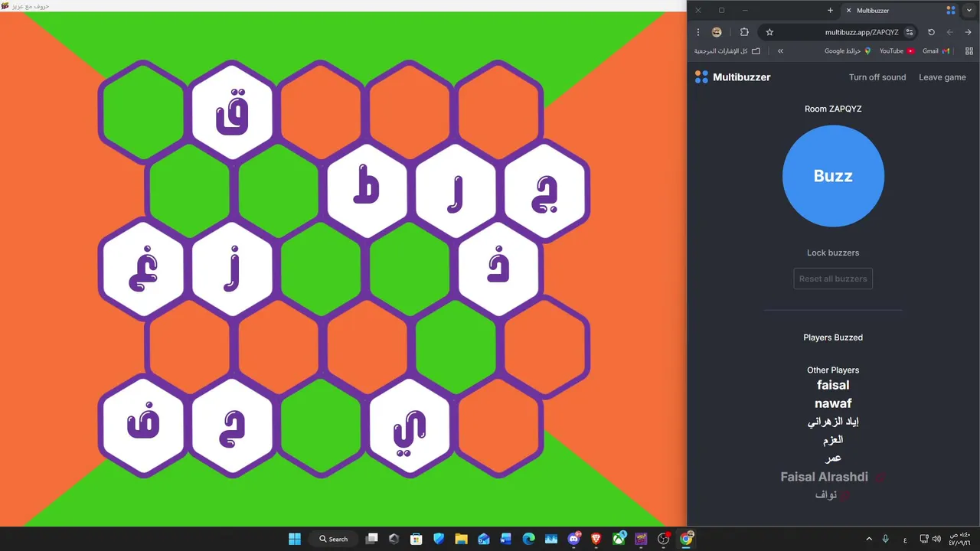Select the ز hexagon on game board
This screenshot has width=980, height=551.
pyautogui.click(x=232, y=269)
